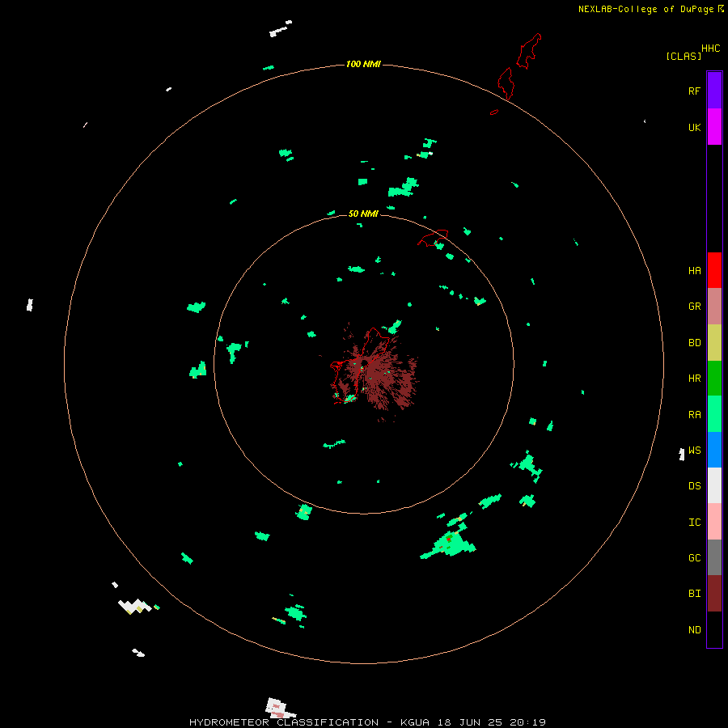Click the white zigzag dry snow echo
The image size is (728, 728).
tap(136, 606)
